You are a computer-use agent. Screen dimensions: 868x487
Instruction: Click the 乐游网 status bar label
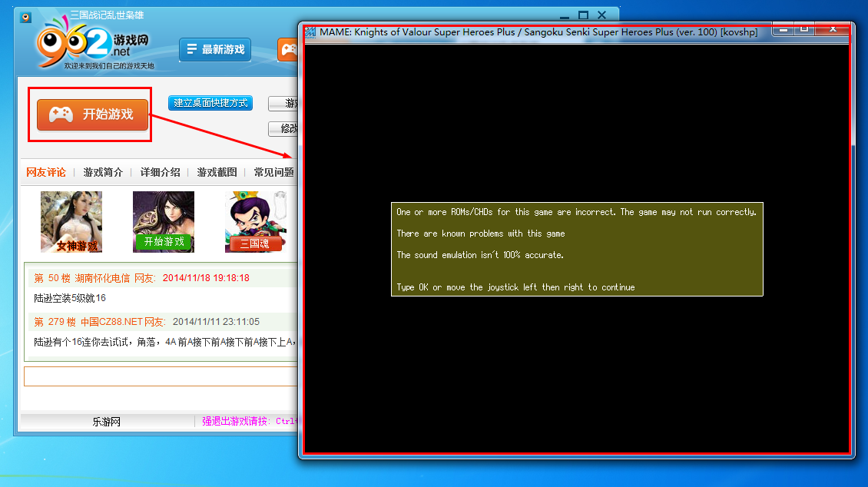[106, 422]
